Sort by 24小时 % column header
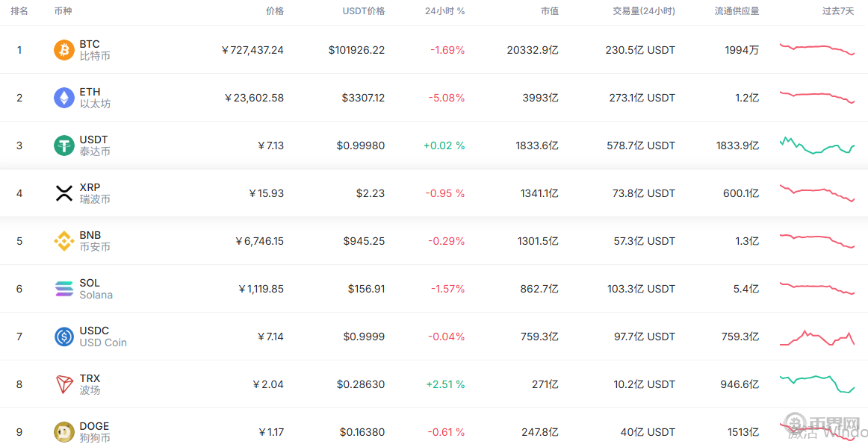This screenshot has width=868, height=444. coord(444,11)
